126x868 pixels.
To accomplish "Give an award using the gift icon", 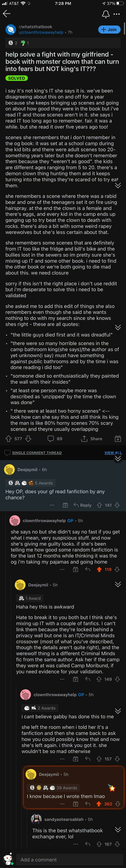I will coord(118,438).
